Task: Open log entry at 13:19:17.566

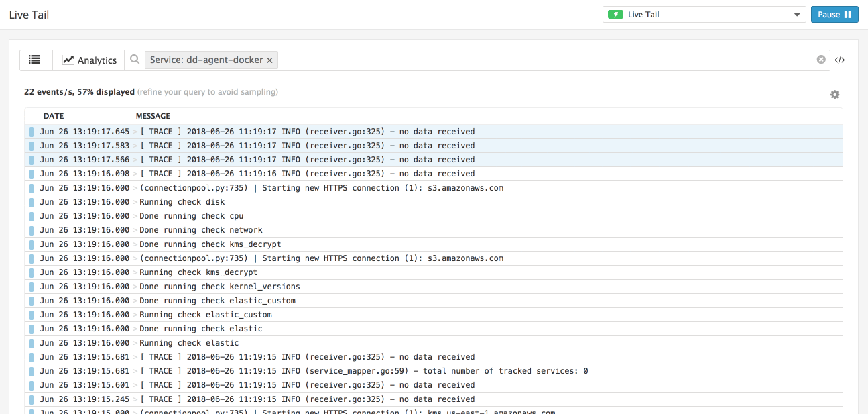Action: tap(434, 160)
